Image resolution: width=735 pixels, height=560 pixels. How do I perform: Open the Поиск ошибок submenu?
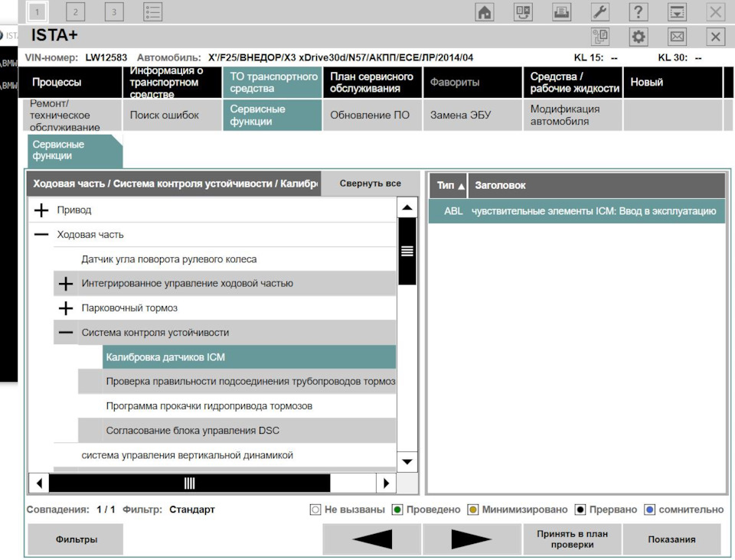172,116
